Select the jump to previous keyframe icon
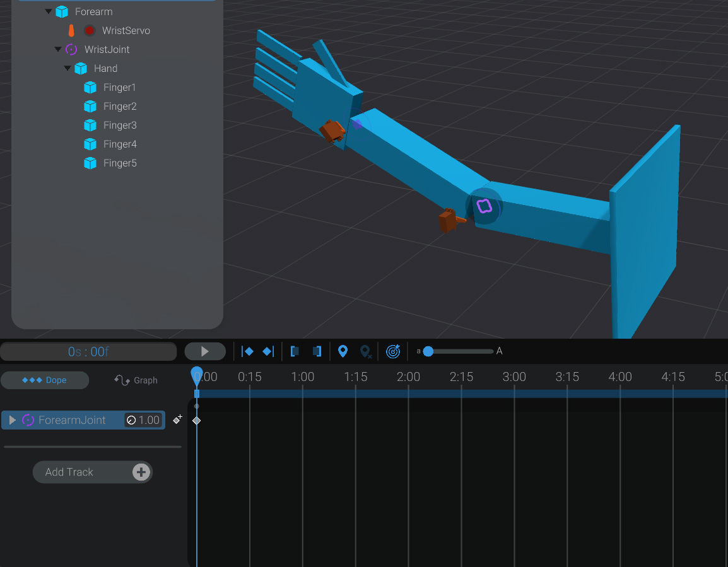Viewport: 728px width, 567px height. pyautogui.click(x=247, y=351)
